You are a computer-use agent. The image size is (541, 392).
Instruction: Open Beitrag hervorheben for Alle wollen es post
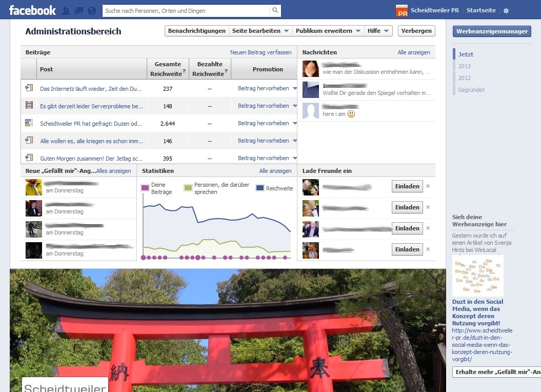pyautogui.click(x=267, y=141)
